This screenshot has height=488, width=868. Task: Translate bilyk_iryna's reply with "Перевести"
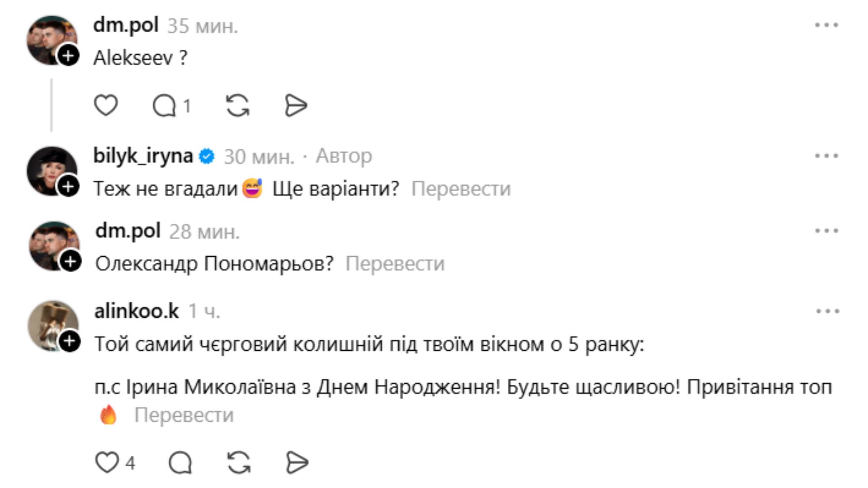pyautogui.click(x=461, y=189)
